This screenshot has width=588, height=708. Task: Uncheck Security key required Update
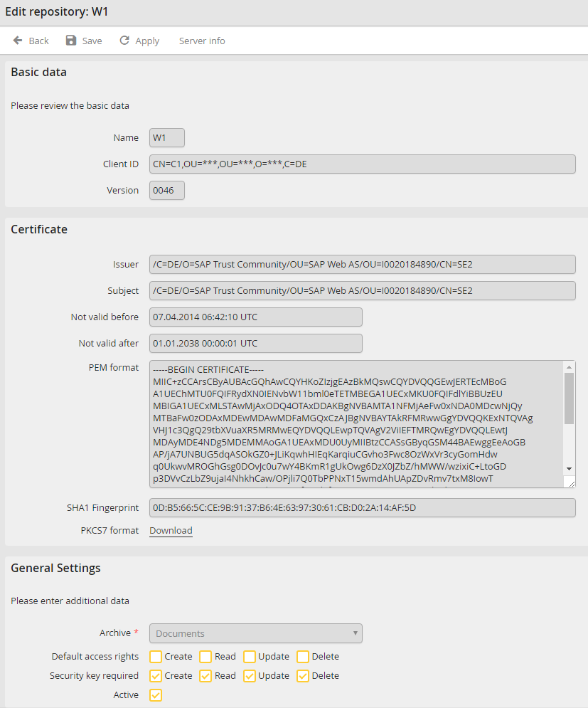click(249, 676)
